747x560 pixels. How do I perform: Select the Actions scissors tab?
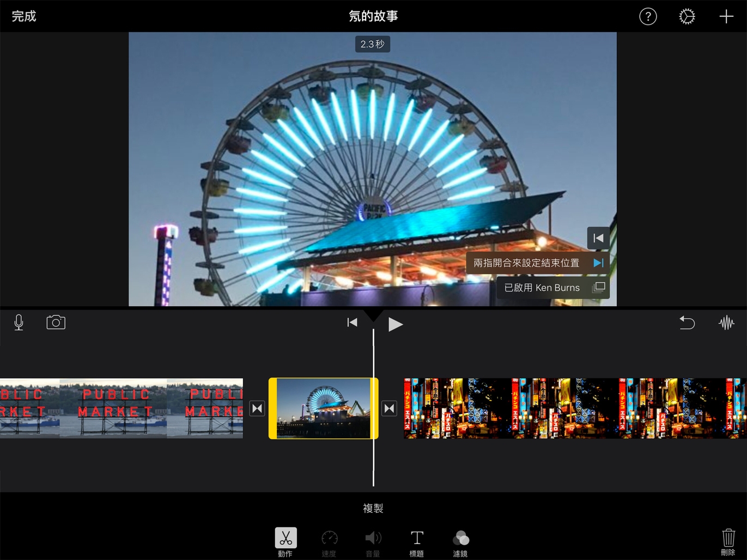(x=286, y=541)
